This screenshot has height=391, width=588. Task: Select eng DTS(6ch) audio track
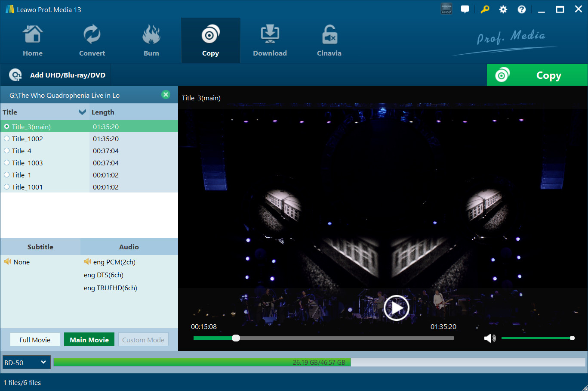tap(104, 275)
